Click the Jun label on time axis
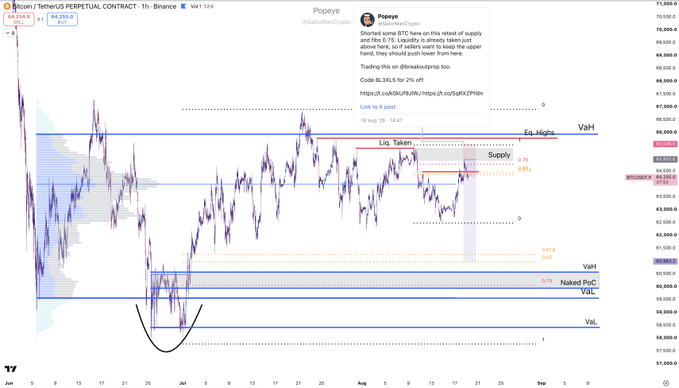 tap(9, 383)
